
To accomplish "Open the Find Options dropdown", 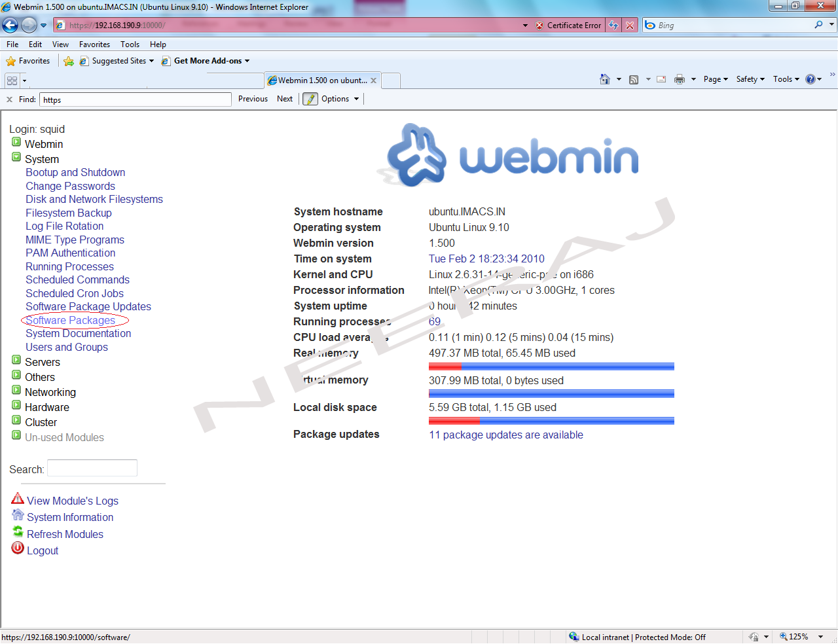I will 340,99.
